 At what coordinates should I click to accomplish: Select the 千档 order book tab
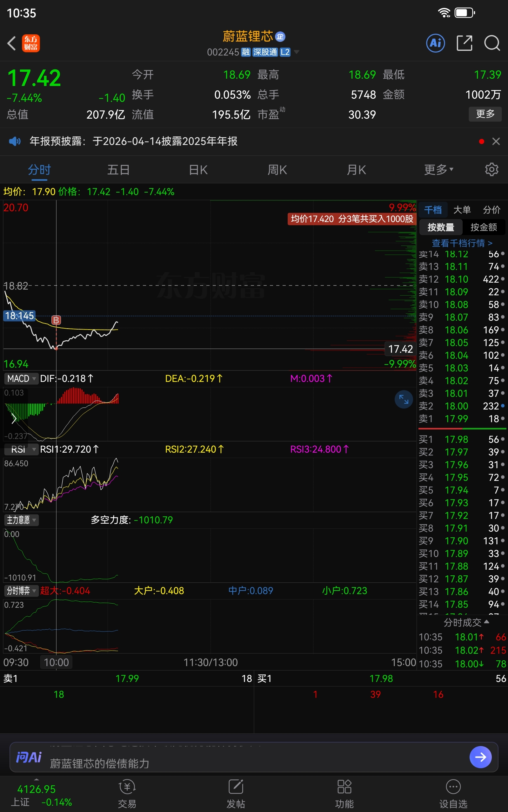433,210
